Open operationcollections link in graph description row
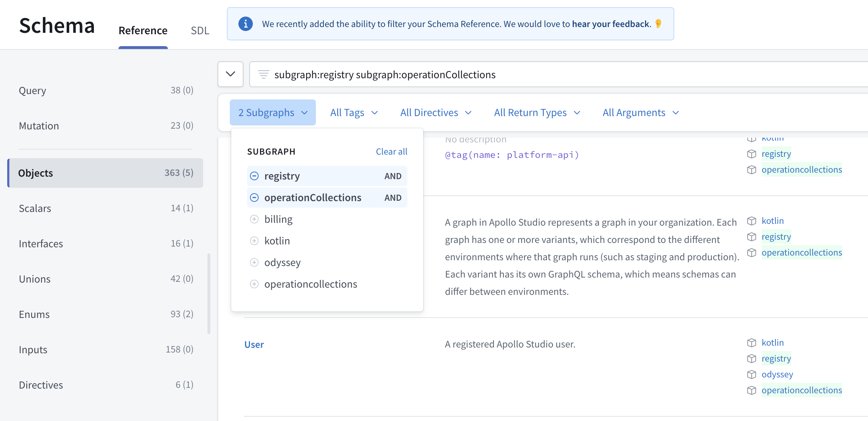The width and height of the screenshot is (868, 421). coord(802,253)
